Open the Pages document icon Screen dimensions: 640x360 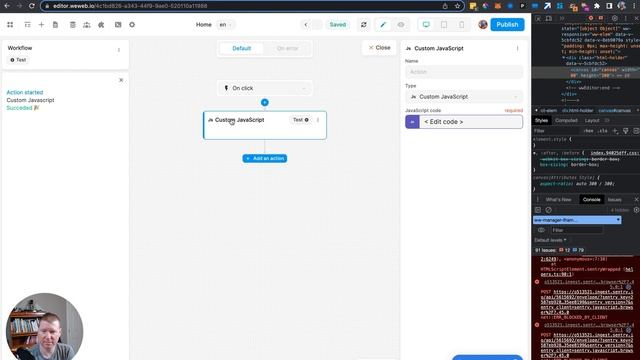tap(55, 25)
